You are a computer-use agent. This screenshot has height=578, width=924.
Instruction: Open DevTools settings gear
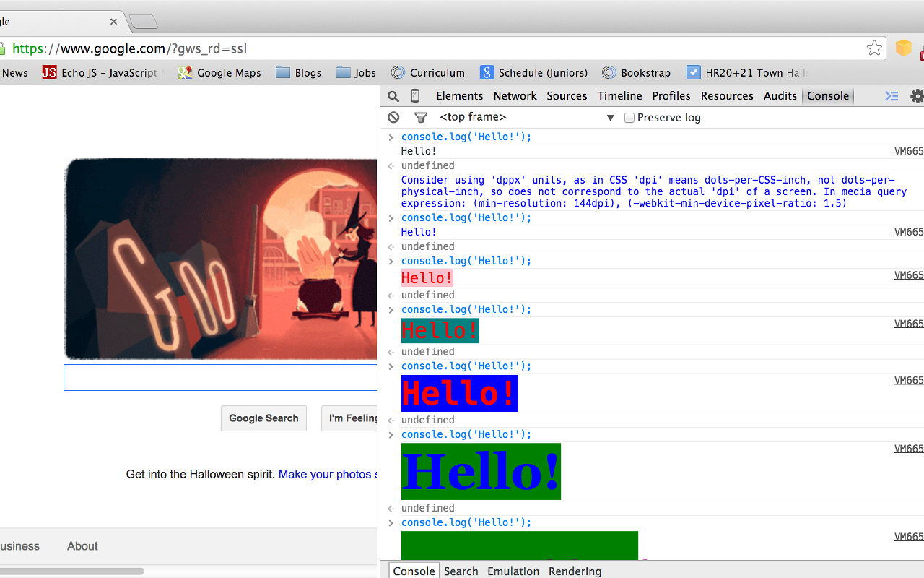[917, 96]
